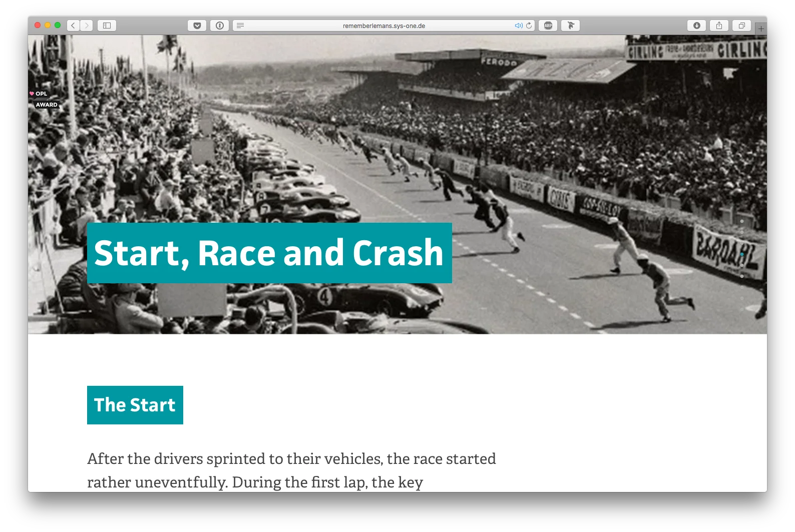The image size is (795, 532).
Task: Jump to the topmost section dot
Action: pyautogui.click(x=742, y=221)
